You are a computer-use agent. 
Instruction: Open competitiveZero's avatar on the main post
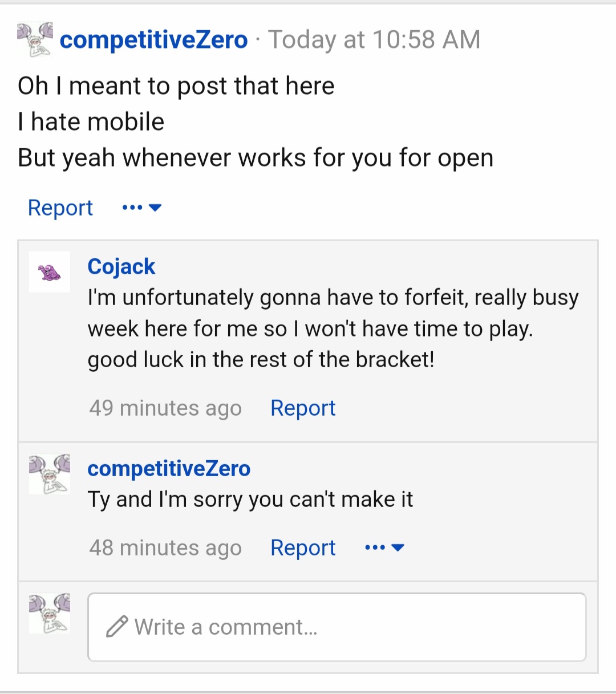[35, 39]
